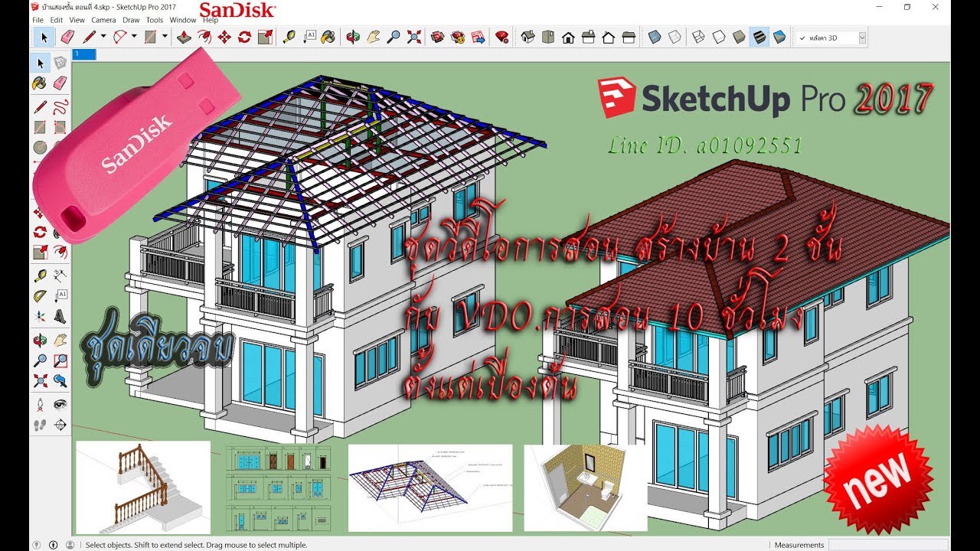Enable Hidden Line face style

(x=718, y=37)
